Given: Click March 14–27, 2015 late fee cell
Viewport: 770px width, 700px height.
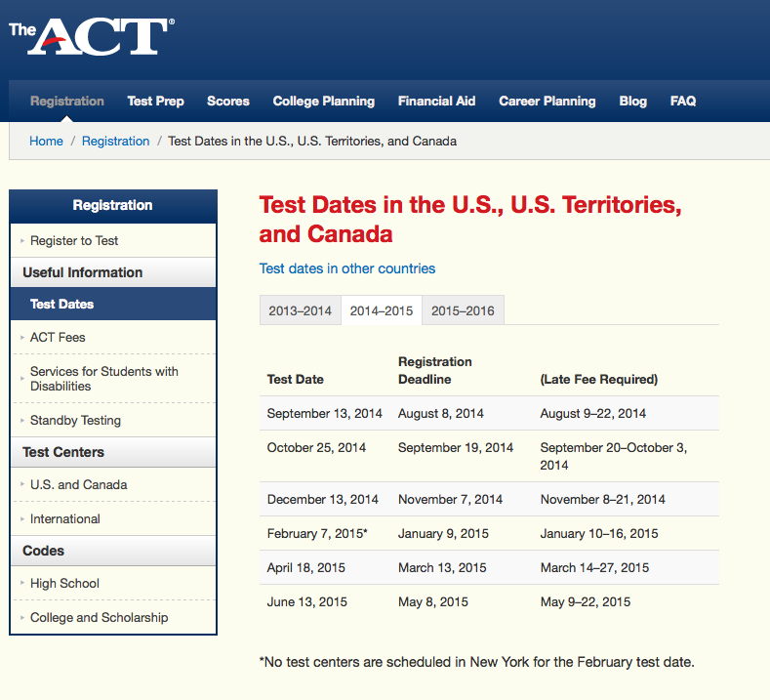Looking at the screenshot, I should tap(594, 568).
